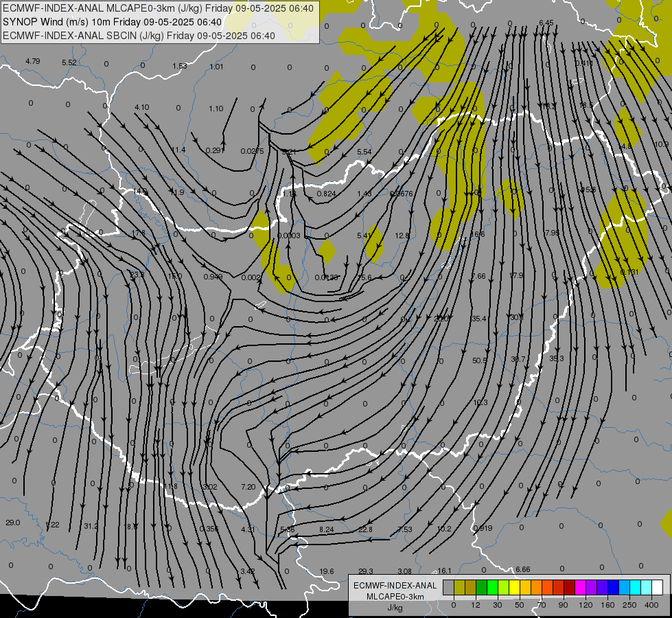672x618 pixels.
Task: Click the SBCIN title line in header
Action: (x=139, y=36)
